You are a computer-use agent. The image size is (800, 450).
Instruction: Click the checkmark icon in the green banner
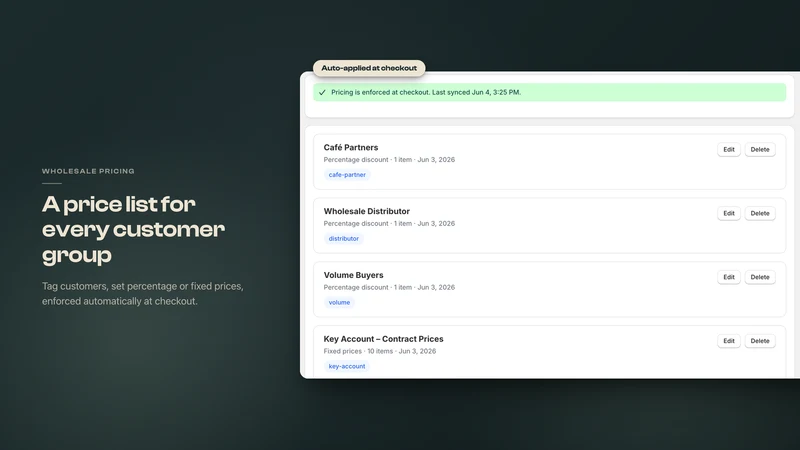tap(322, 92)
